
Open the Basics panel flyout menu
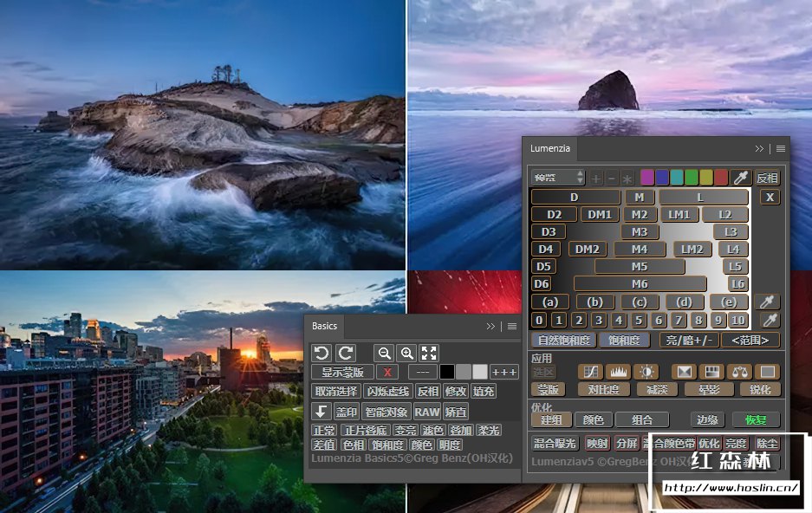click(x=512, y=326)
